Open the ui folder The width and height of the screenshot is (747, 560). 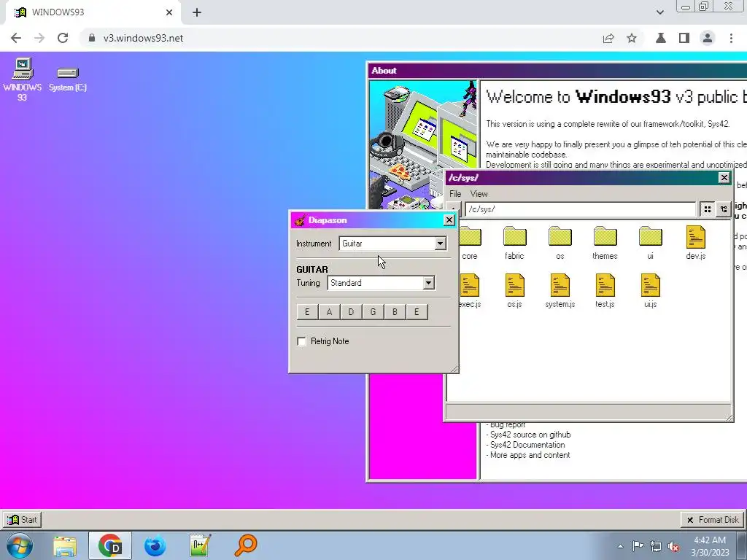click(650, 244)
